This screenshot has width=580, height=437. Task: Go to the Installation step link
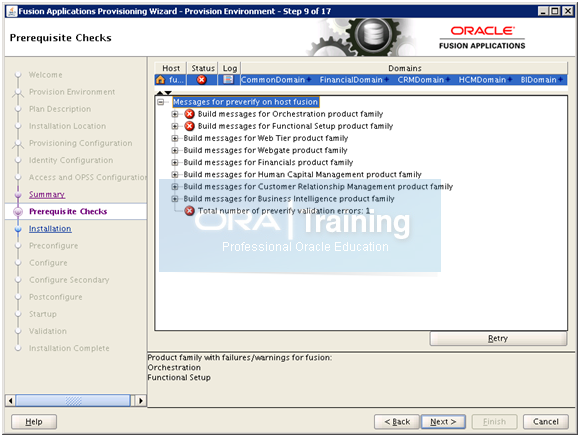[50, 229]
